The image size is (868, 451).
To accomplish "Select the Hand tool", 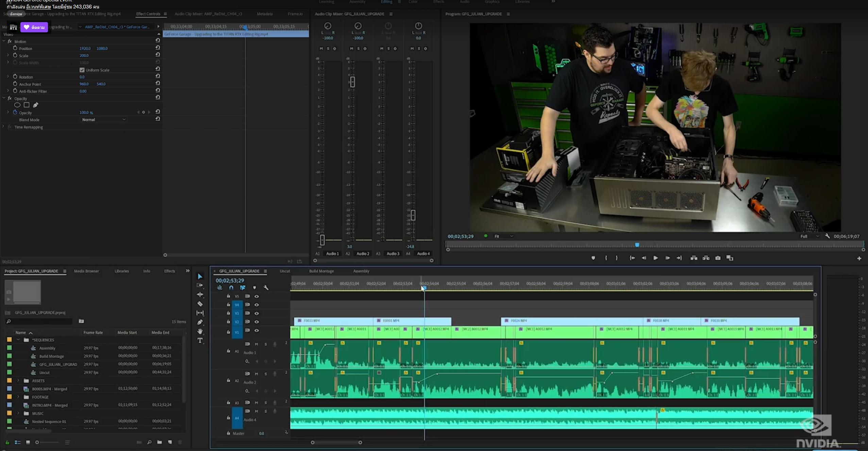I will point(200,331).
